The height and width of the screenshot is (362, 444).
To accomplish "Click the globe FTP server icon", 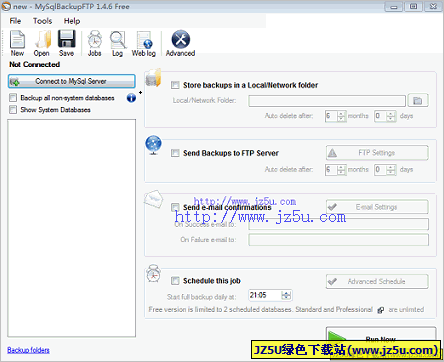I will pyautogui.click(x=153, y=145).
